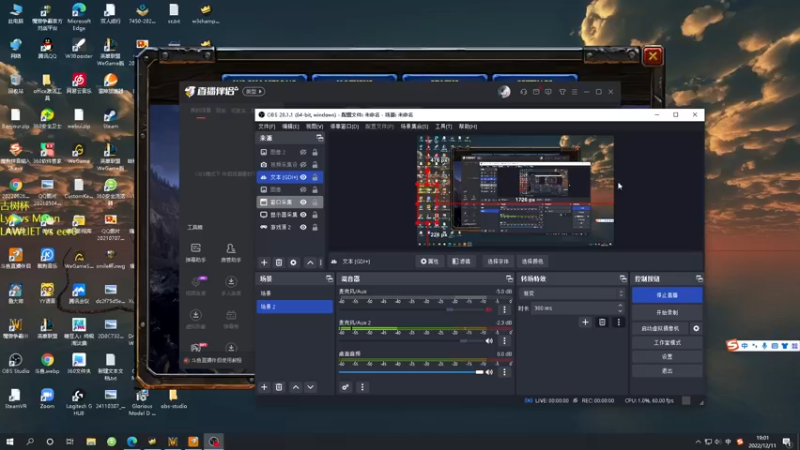
Task: Hide the 文本 (GDI+) source via eye icon
Action: point(303,177)
